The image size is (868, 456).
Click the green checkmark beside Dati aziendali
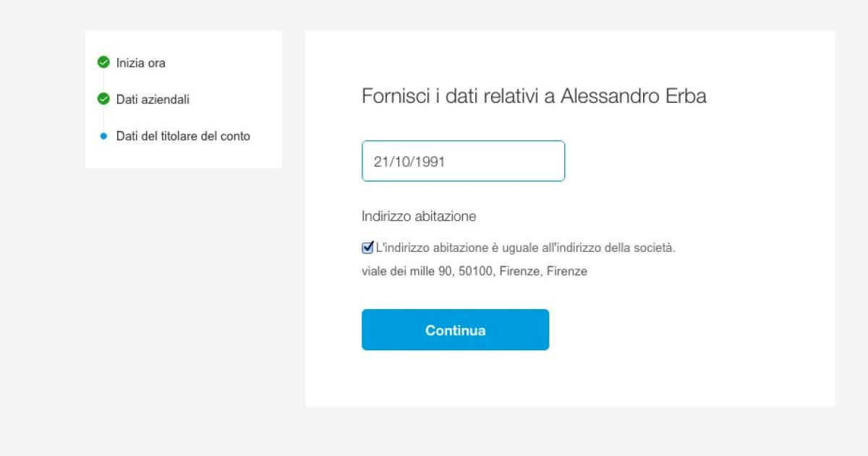[103, 98]
